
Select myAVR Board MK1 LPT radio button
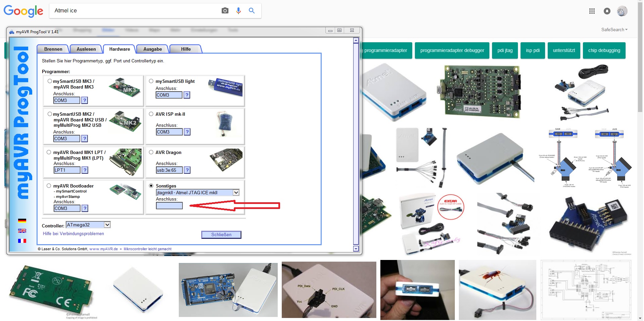pos(49,152)
